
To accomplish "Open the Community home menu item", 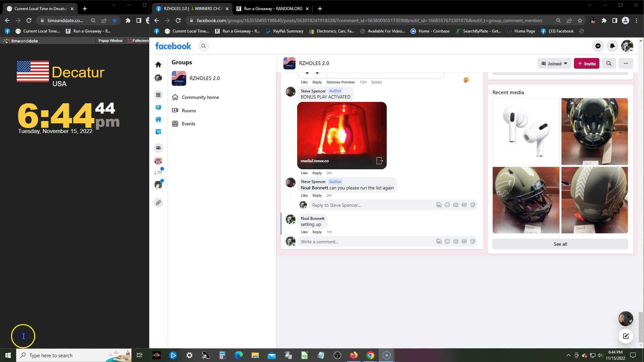I will click(x=200, y=97).
